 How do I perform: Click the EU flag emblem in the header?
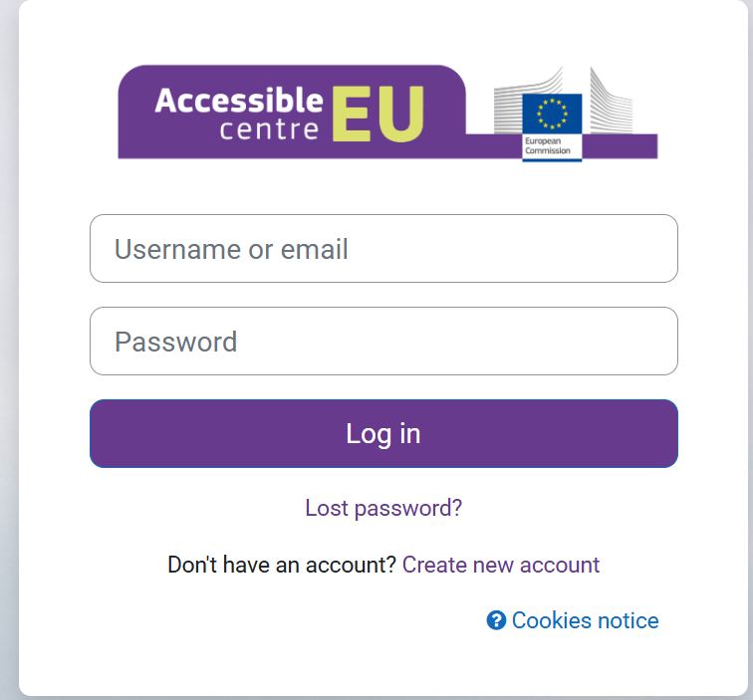coord(552,115)
